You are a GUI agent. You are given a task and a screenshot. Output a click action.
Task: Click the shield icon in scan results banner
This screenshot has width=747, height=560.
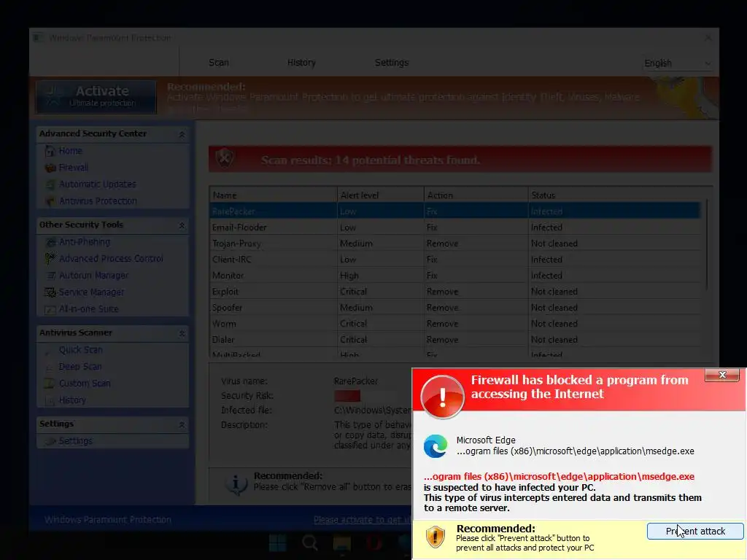click(x=225, y=157)
